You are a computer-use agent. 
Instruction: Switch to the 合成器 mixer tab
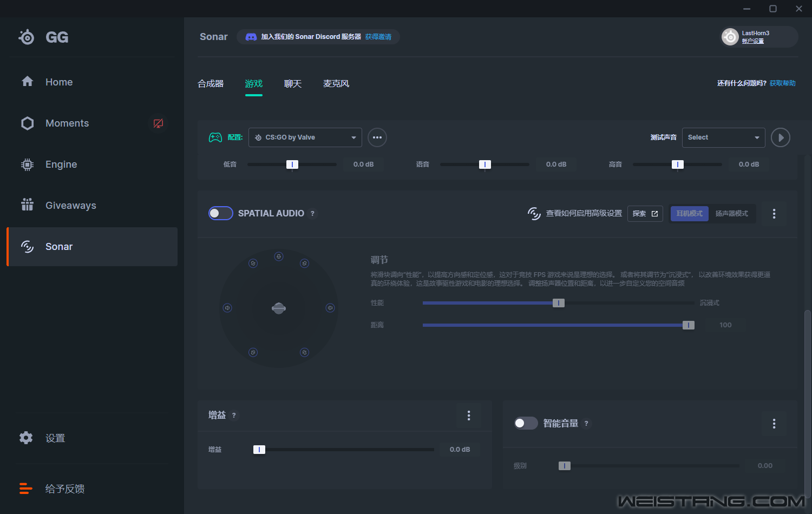pos(211,84)
